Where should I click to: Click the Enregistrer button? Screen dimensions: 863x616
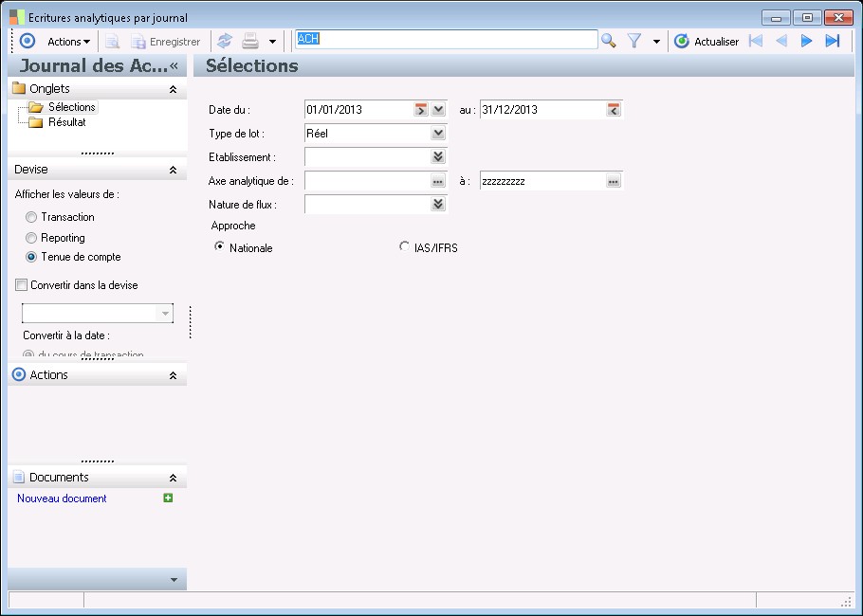166,42
